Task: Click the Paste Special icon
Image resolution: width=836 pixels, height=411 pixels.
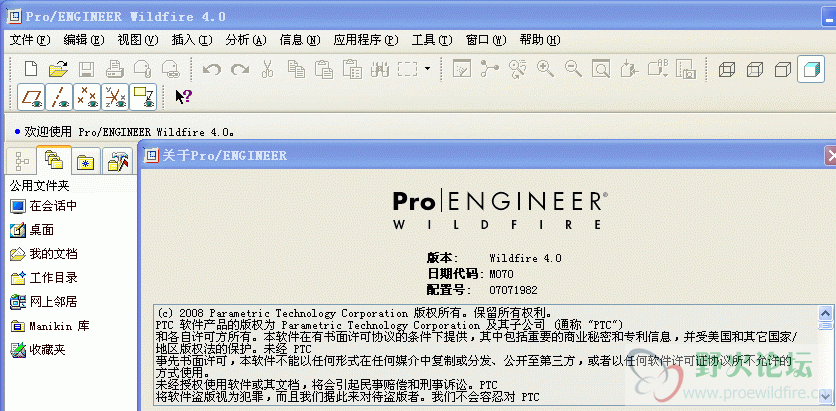Action: 351,69
